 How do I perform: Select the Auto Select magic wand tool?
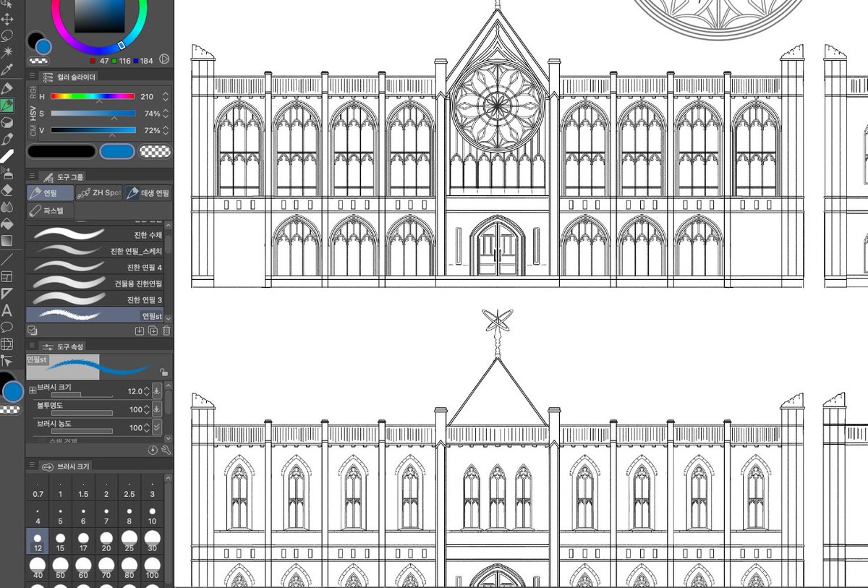[x=7, y=52]
